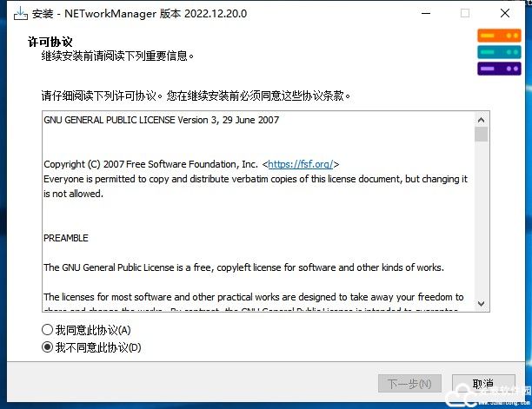Screen dimensions: 532x409
Task: Close the setup window with X
Action: click(x=505, y=14)
